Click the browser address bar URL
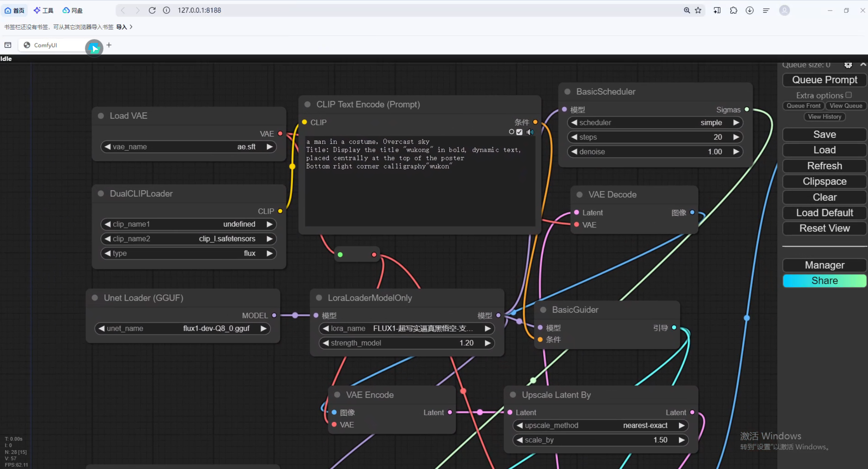Viewport: 868px width, 469px height. (199, 10)
